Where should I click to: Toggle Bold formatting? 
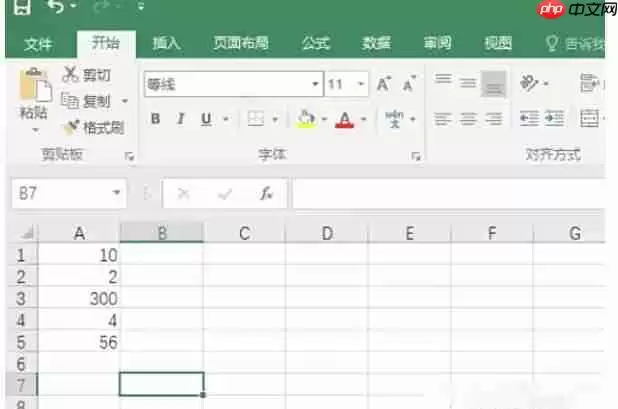[x=155, y=119]
